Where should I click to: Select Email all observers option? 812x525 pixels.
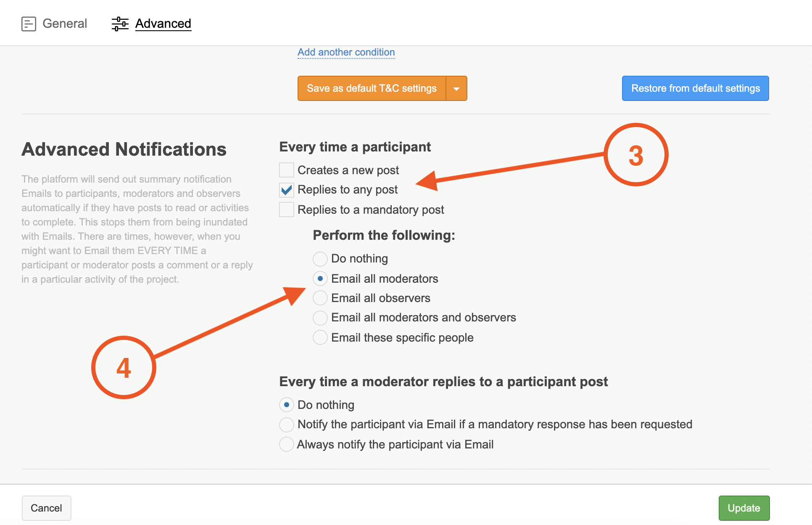click(x=320, y=298)
